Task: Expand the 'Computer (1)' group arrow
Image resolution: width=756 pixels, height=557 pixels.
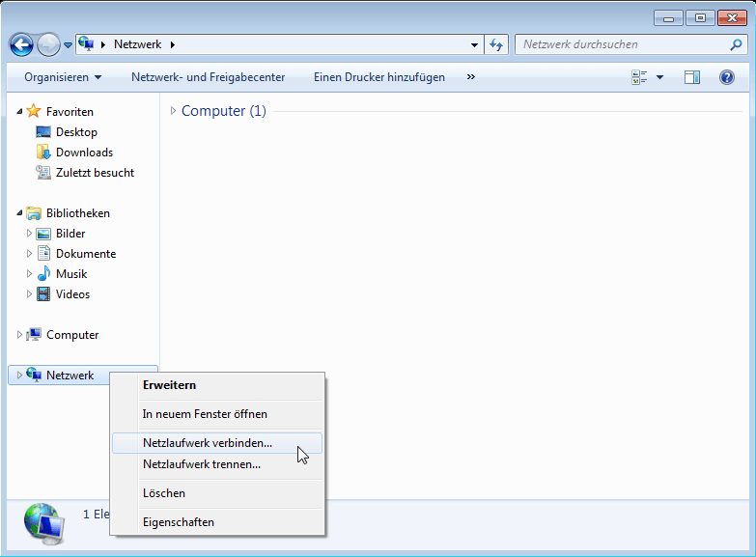Action: pos(173,111)
